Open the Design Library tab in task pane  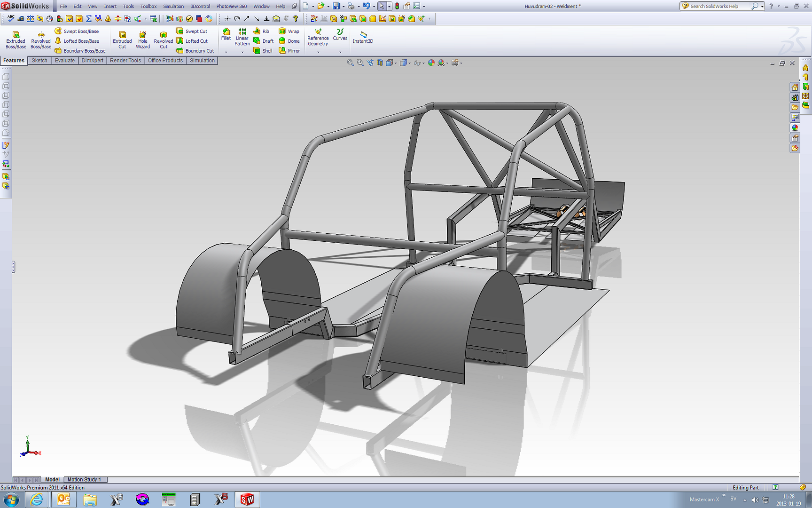795,97
